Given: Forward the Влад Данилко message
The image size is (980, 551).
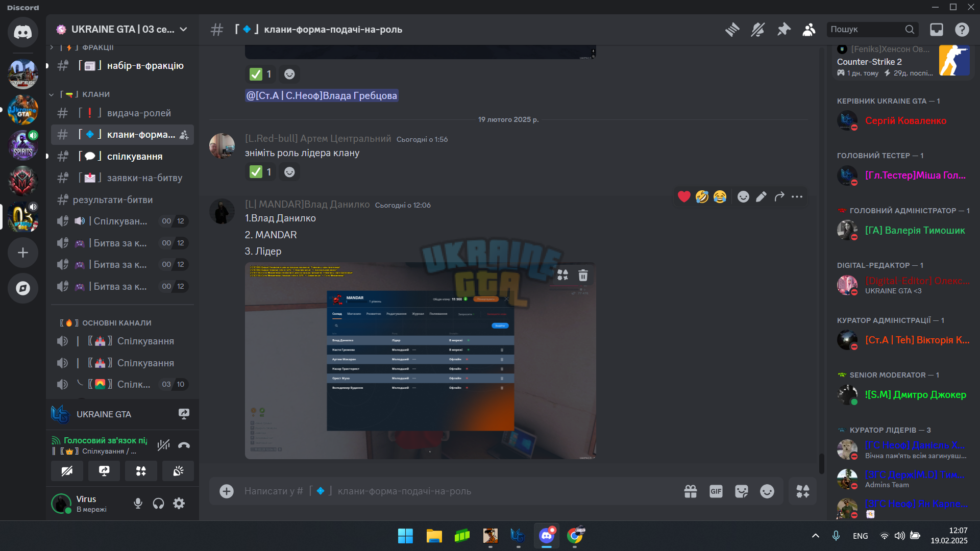Looking at the screenshot, I should coord(779,197).
